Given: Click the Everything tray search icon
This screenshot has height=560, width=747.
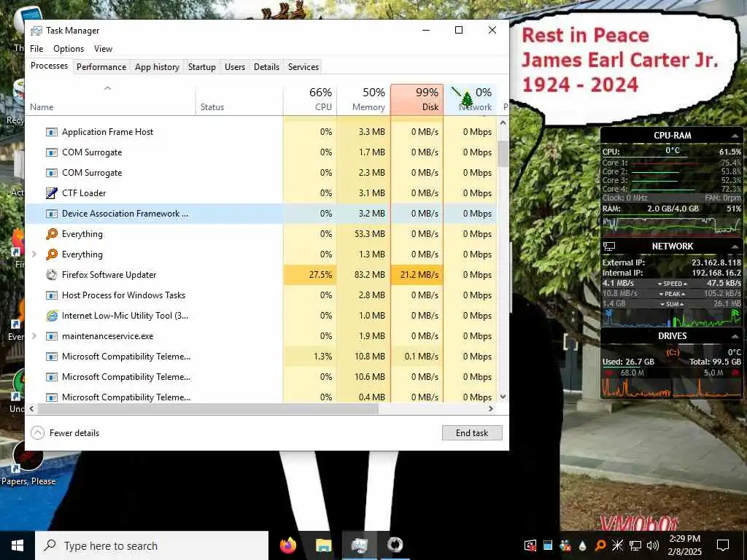Looking at the screenshot, I should (x=600, y=545).
